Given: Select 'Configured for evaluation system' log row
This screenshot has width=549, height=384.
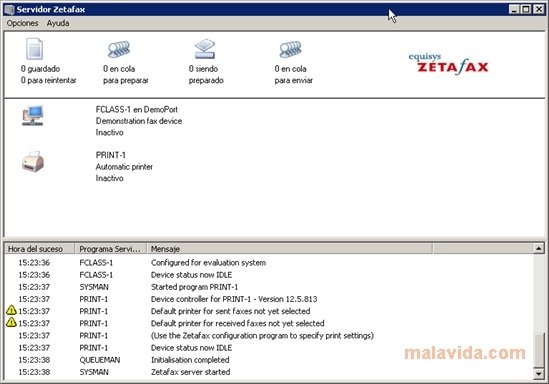Looking at the screenshot, I should tap(269, 263).
